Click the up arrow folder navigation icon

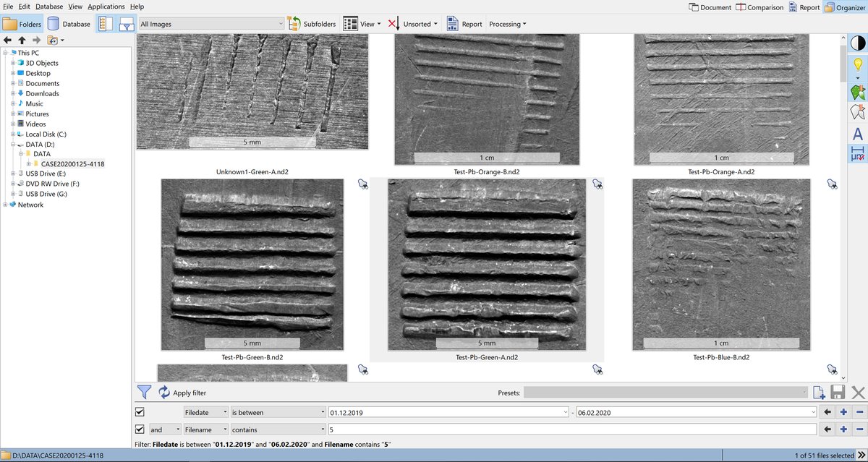[x=22, y=40]
